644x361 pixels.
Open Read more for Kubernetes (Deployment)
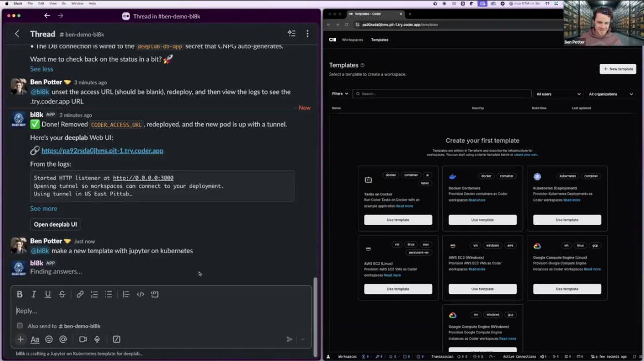point(572,200)
